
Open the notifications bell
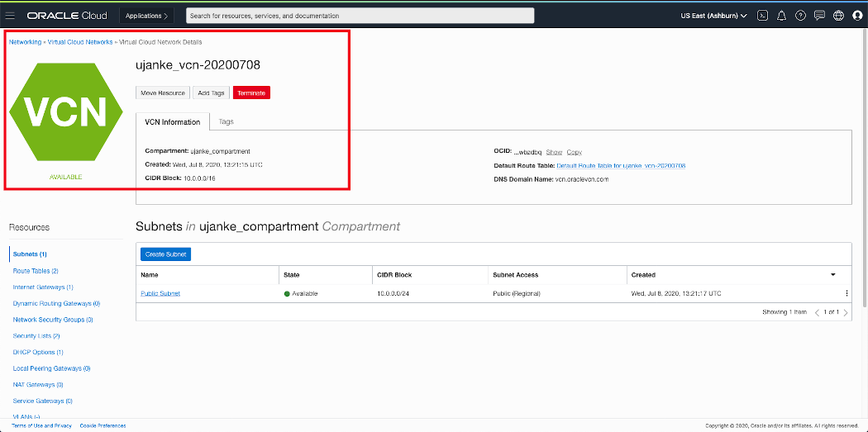(x=782, y=16)
